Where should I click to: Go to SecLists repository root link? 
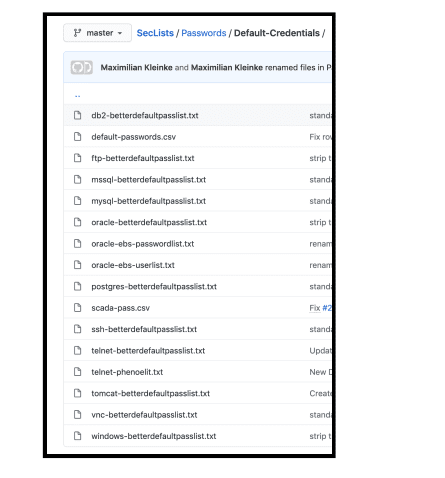[x=155, y=33]
